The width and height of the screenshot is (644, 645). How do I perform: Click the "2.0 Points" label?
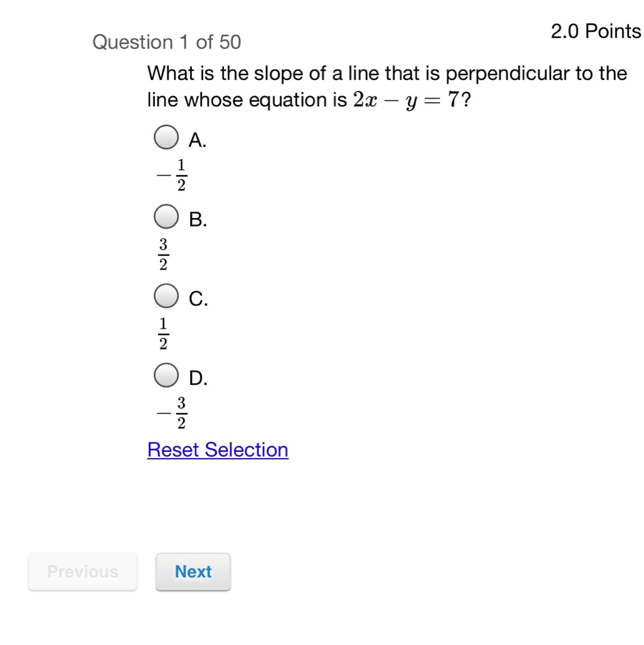(x=596, y=31)
